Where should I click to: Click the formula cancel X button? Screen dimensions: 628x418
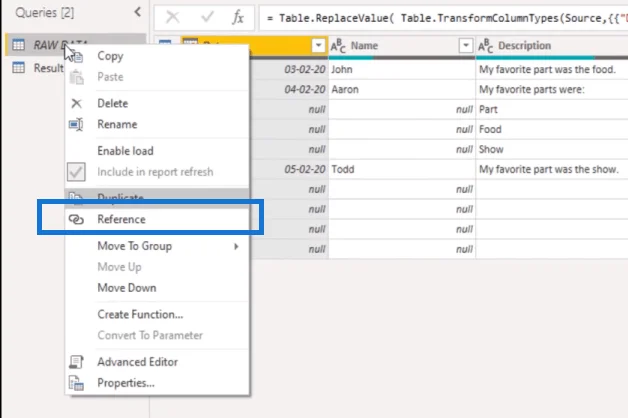[173, 17]
